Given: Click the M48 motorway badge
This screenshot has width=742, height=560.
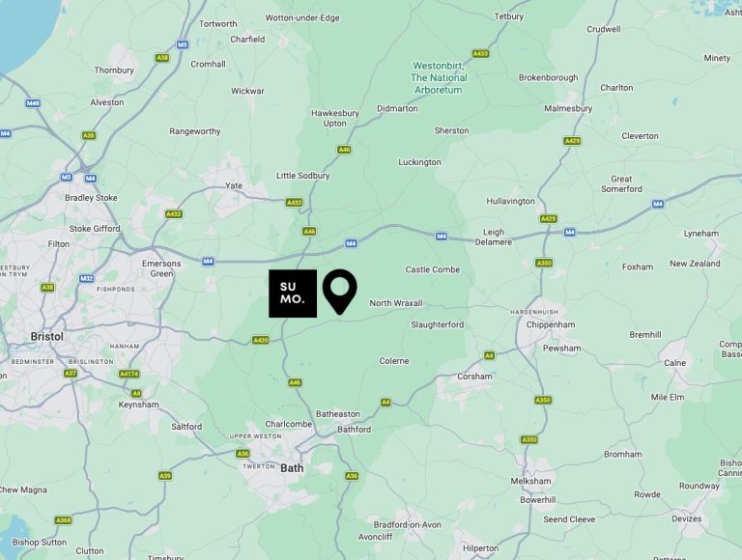Looking at the screenshot, I should coord(33,103).
